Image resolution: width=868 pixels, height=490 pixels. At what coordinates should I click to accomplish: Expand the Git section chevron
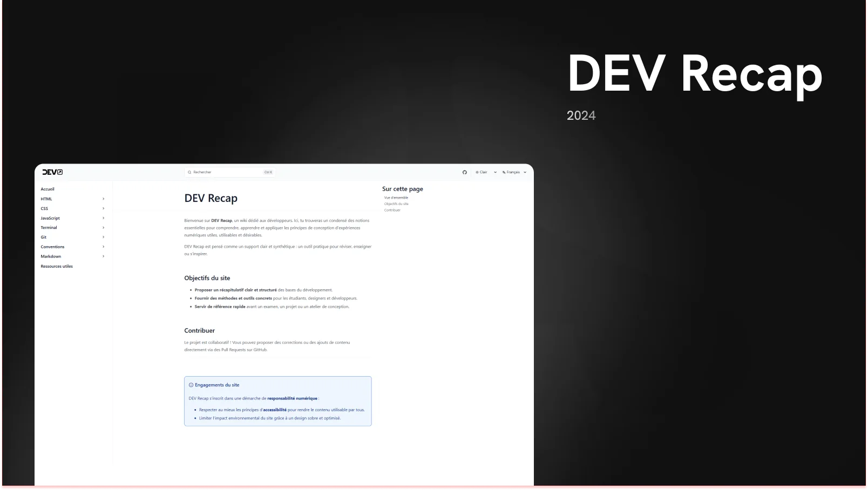click(103, 237)
